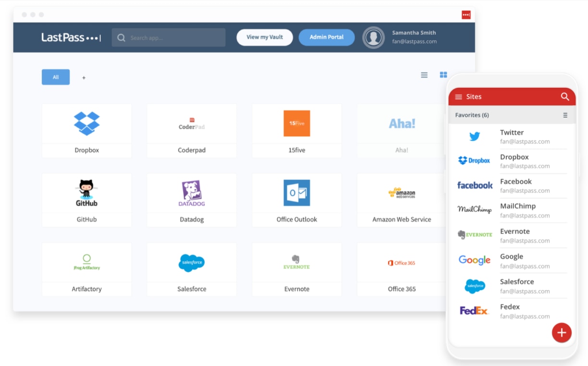The height and width of the screenshot is (366, 588).
Task: Tap the Evernote logo in mobile Favorites
Action: [x=475, y=234]
